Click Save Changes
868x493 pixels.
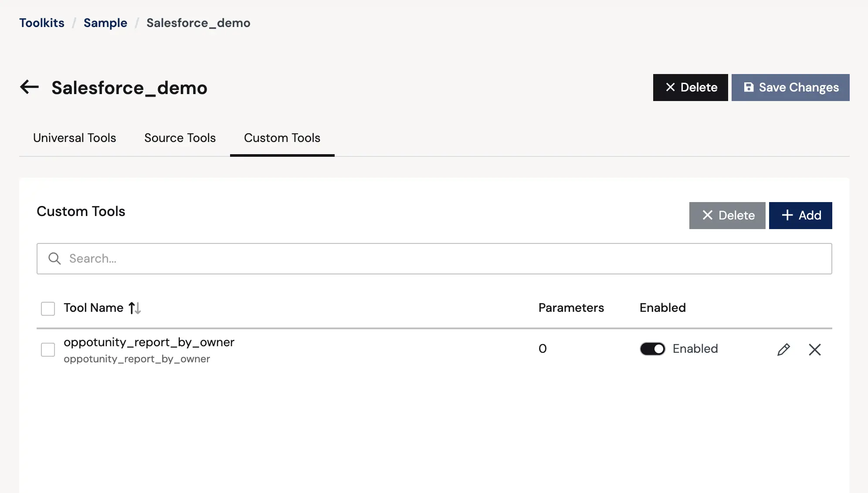pos(790,88)
